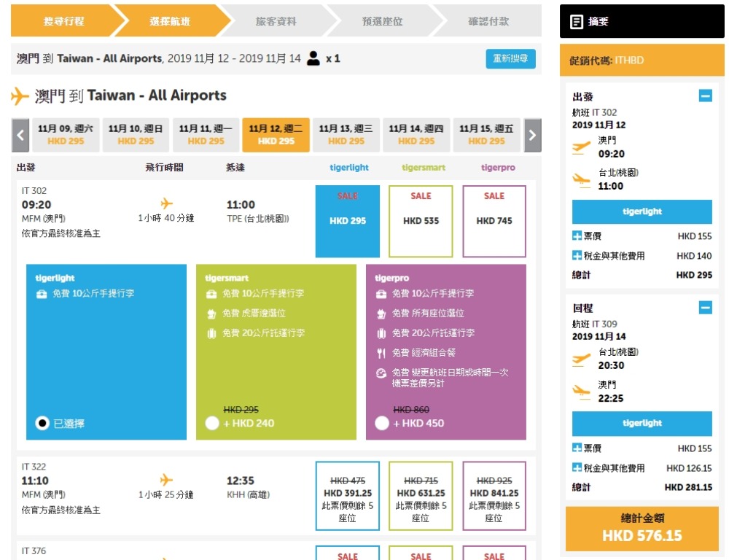Collapse the 出發 summary section
This screenshot has height=560, width=729.
click(705, 96)
